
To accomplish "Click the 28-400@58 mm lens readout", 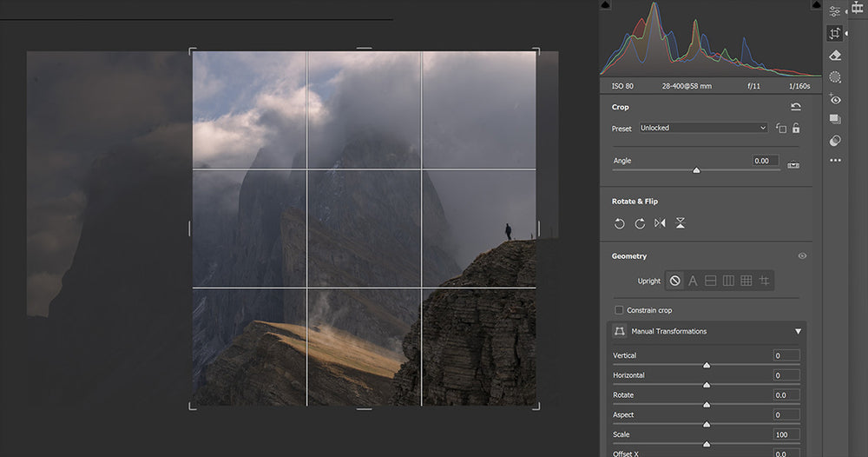I will [687, 86].
